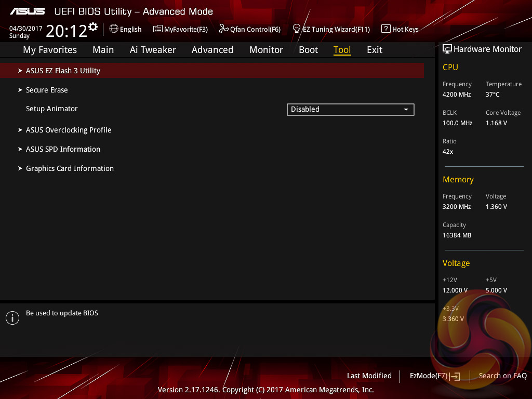Go to the Monitor tab
532x399 pixels.
click(267, 50)
